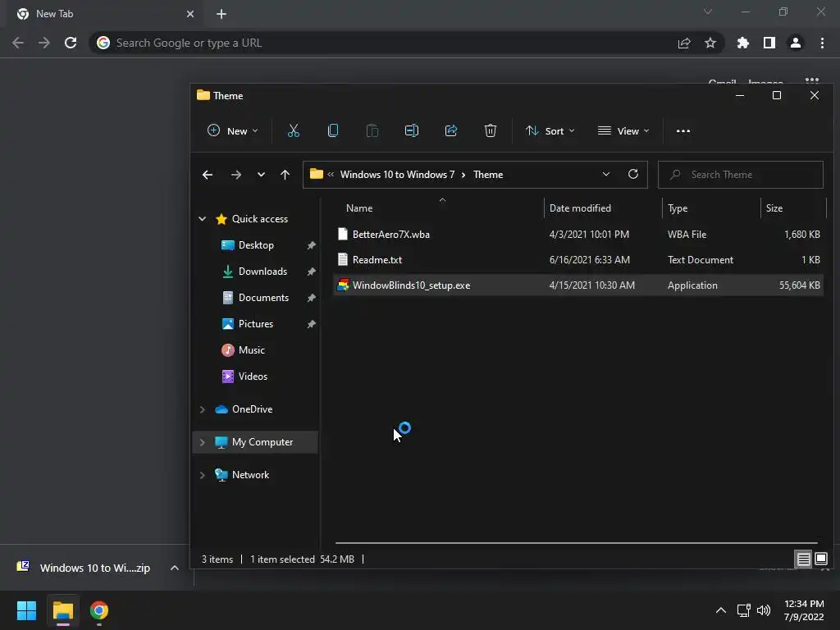This screenshot has height=630, width=840.
Task: Switch to large thumbnails view icon
Action: click(820, 559)
